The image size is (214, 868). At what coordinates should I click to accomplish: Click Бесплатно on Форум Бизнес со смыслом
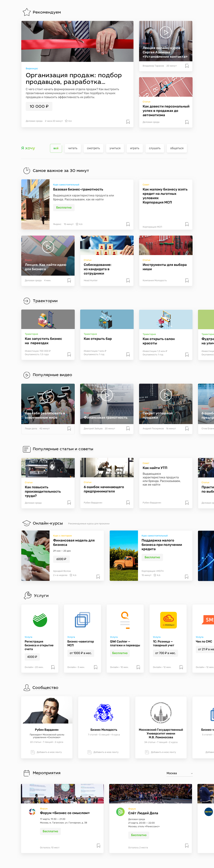tap(50, 831)
